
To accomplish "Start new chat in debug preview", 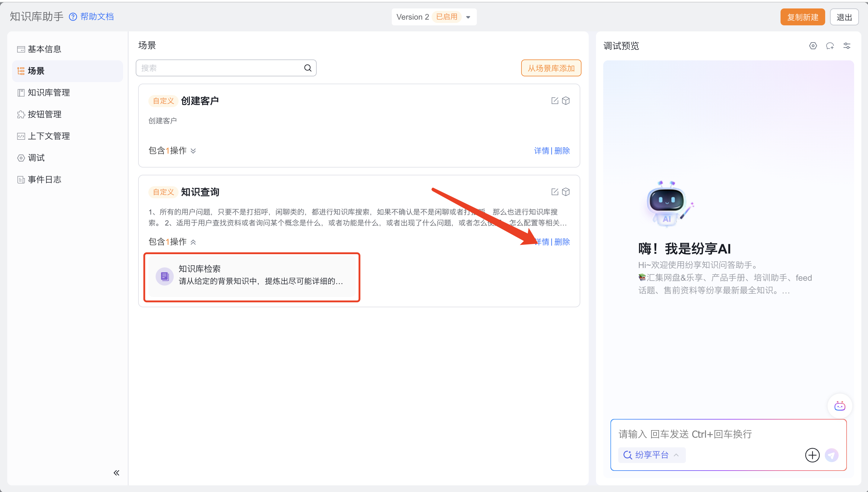I will pyautogui.click(x=830, y=46).
